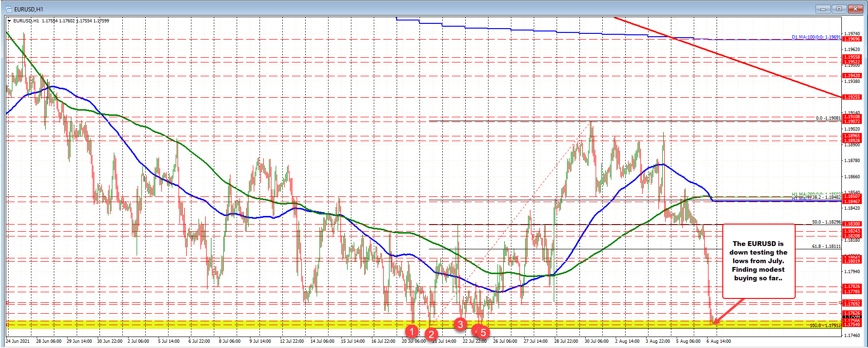Viewport: 868px width, 348px height.
Task: Restore down the chart window
Action: point(839,9)
